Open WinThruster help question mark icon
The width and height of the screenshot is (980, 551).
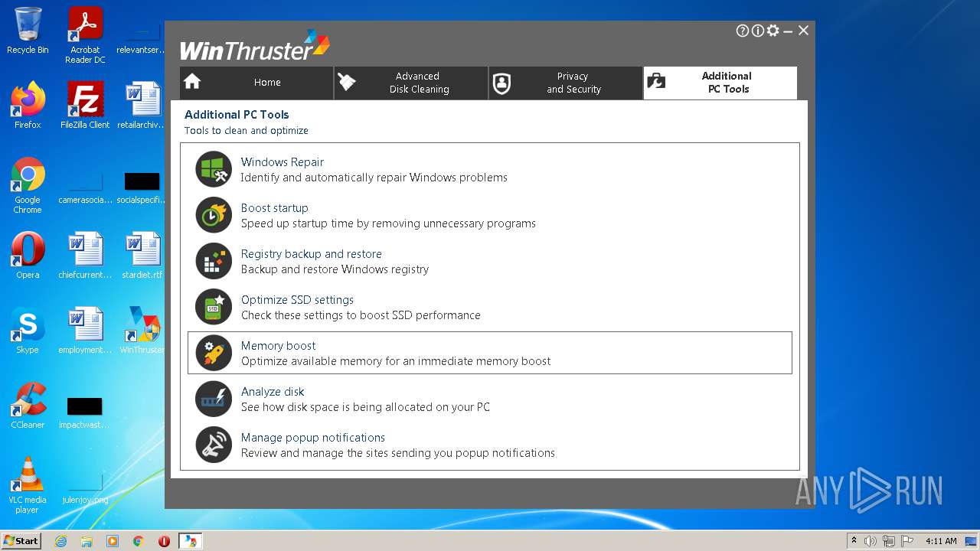click(743, 31)
